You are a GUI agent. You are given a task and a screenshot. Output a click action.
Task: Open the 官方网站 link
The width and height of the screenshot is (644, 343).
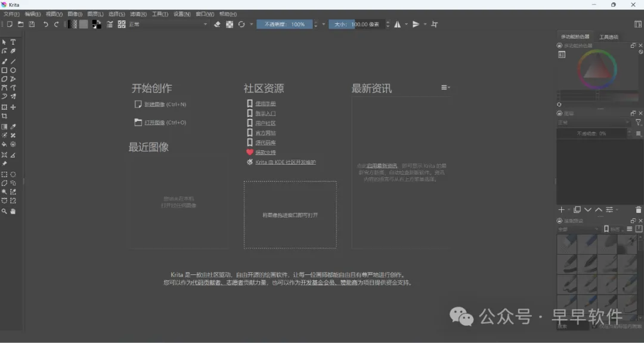(265, 133)
